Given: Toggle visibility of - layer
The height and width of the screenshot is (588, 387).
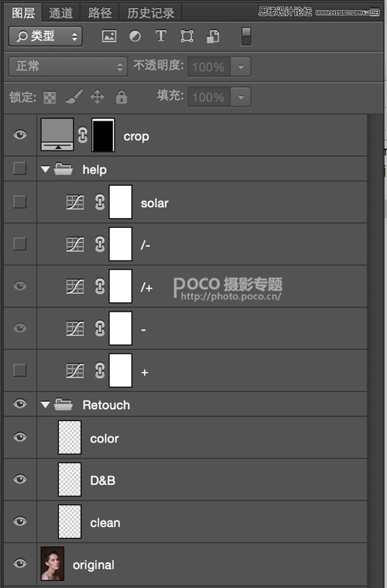Looking at the screenshot, I should click(20, 328).
